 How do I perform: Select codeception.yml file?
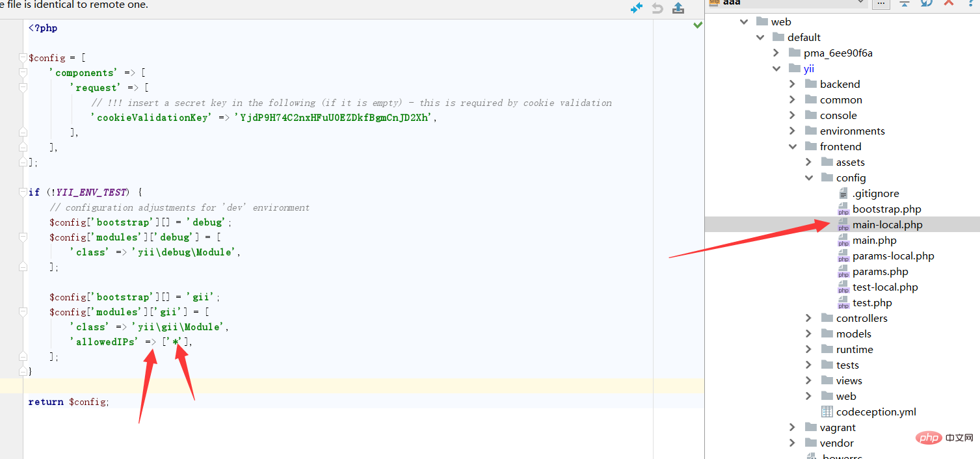tap(876, 412)
